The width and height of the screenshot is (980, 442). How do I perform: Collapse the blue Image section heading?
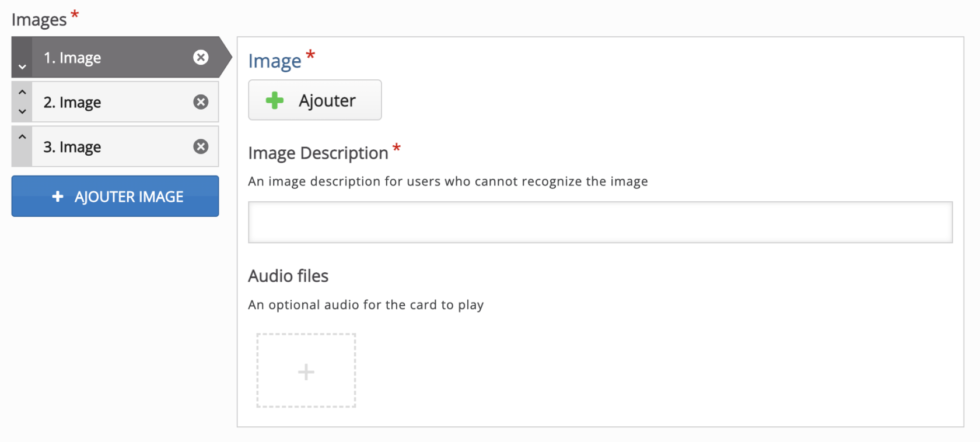pos(275,61)
